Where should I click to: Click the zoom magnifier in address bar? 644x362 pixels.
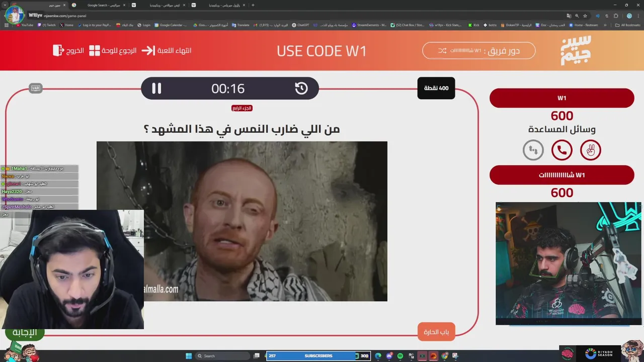click(577, 16)
